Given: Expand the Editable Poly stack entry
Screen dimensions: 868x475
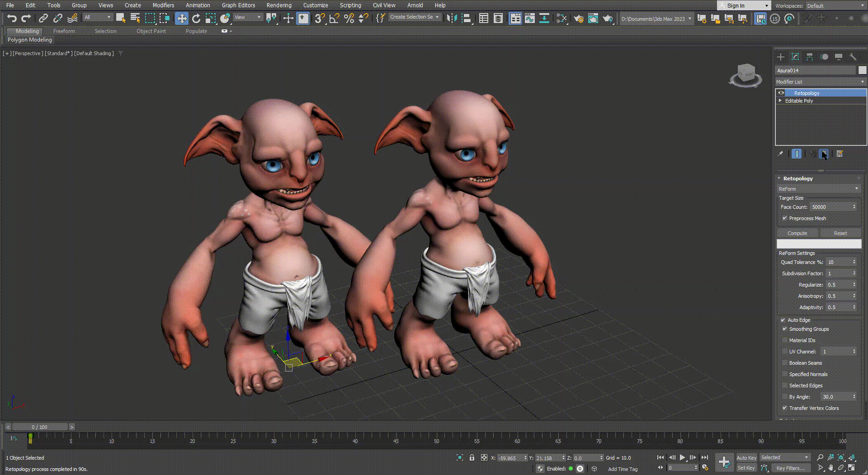Looking at the screenshot, I should pos(780,101).
